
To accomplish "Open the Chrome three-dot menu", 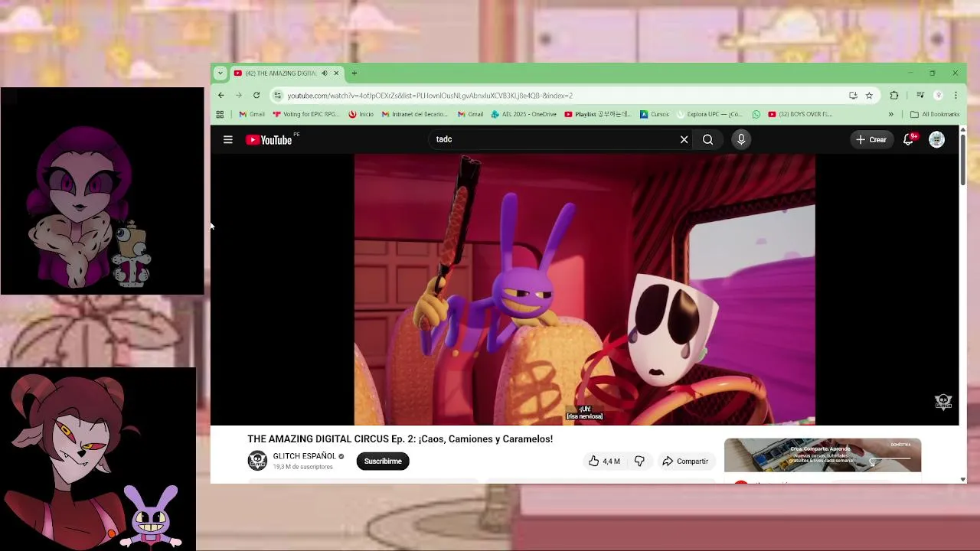I will [955, 96].
